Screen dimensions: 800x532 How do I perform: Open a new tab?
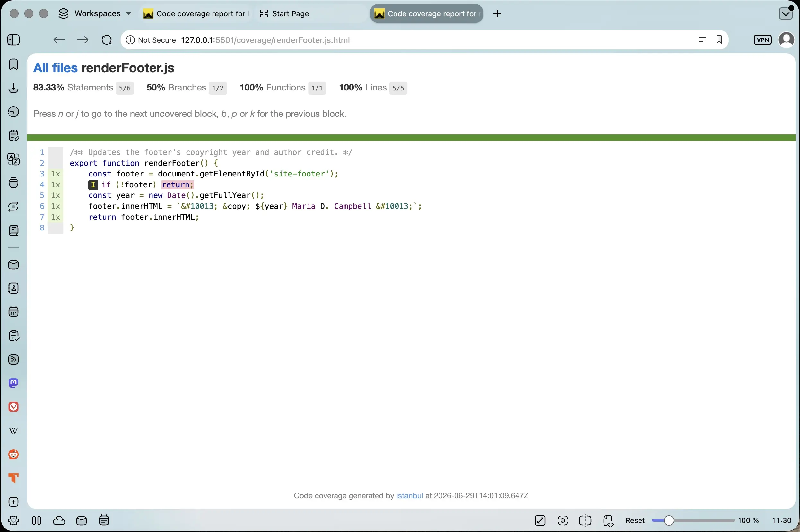[x=497, y=13]
